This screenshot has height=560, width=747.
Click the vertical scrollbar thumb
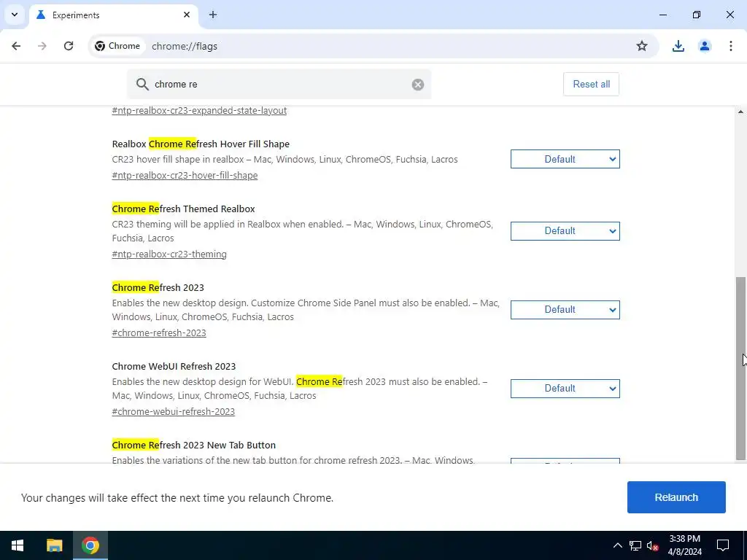click(x=740, y=368)
